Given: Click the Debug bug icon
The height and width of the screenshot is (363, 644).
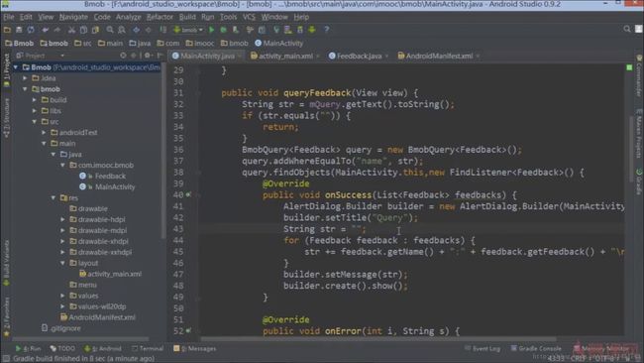Looking at the screenshot, I should (x=224, y=30).
